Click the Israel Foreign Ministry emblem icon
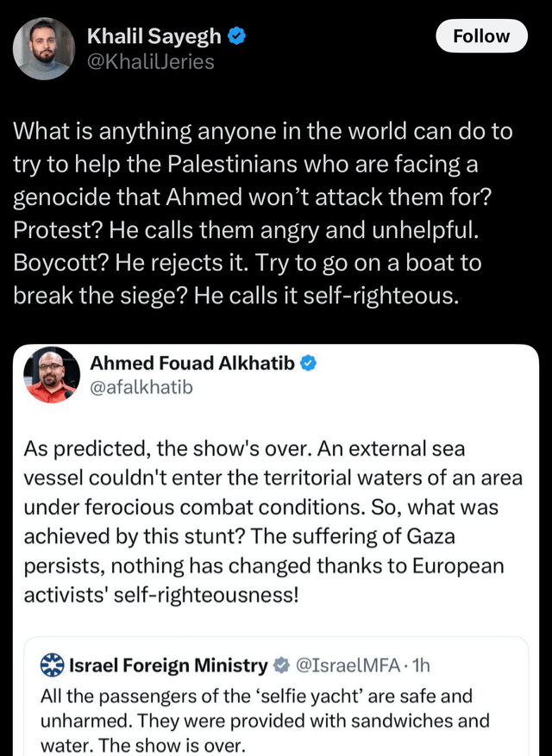 (53, 664)
